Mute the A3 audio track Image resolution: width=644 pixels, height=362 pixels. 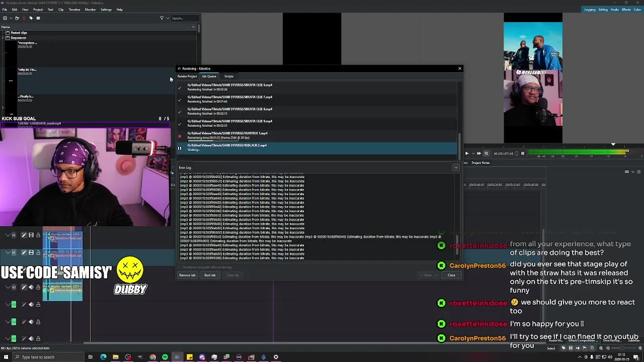(31, 304)
